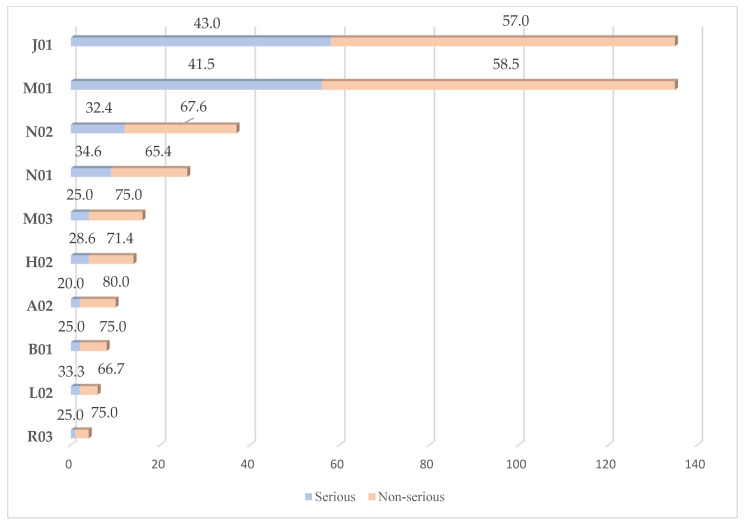Viewport: 746px width, 527px height.
Task: Click the J01 blue serious bar segment
Action: tap(201, 41)
